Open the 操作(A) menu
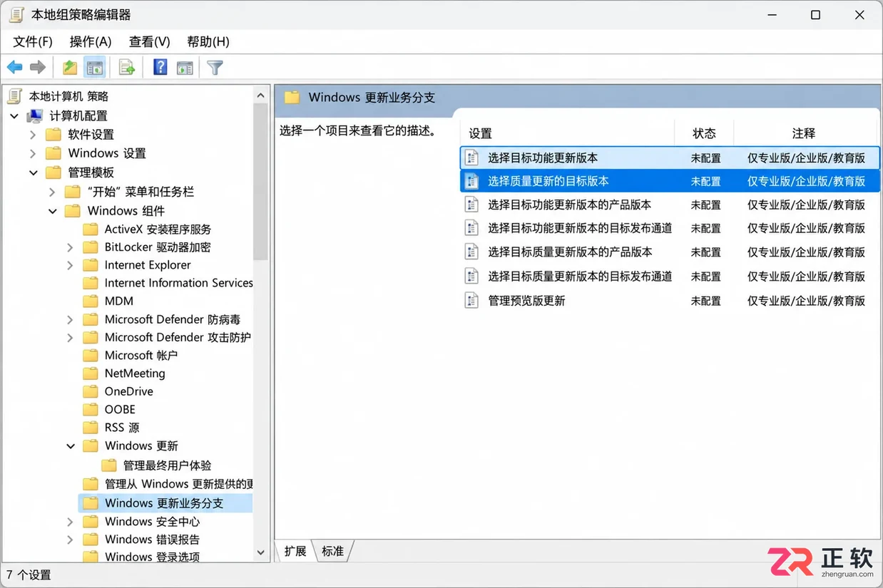The width and height of the screenshot is (883, 588). 91,41
